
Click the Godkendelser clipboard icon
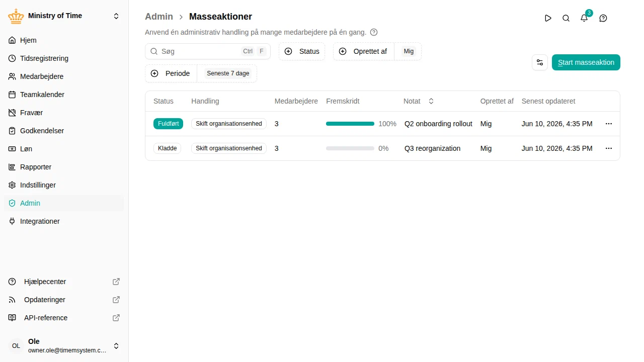(x=12, y=131)
